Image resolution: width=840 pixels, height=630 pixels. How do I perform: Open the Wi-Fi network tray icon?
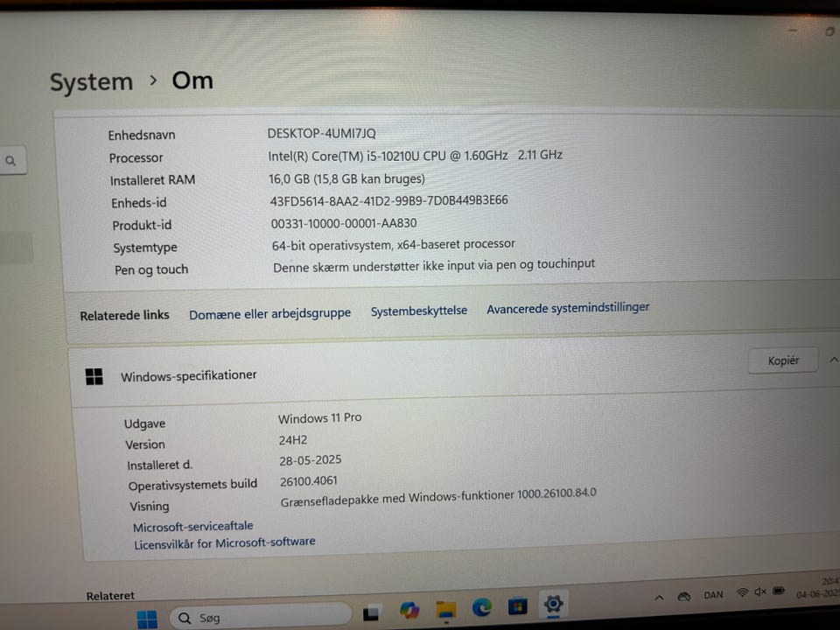(743, 592)
